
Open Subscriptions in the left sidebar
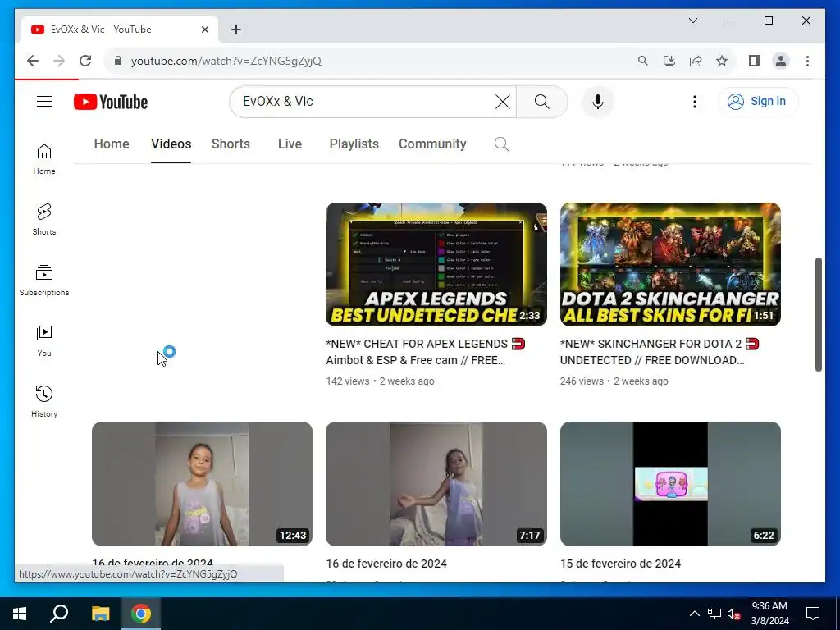tap(44, 281)
